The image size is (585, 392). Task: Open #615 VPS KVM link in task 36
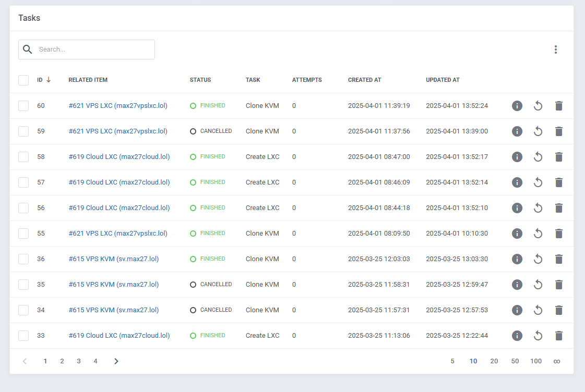tap(114, 259)
